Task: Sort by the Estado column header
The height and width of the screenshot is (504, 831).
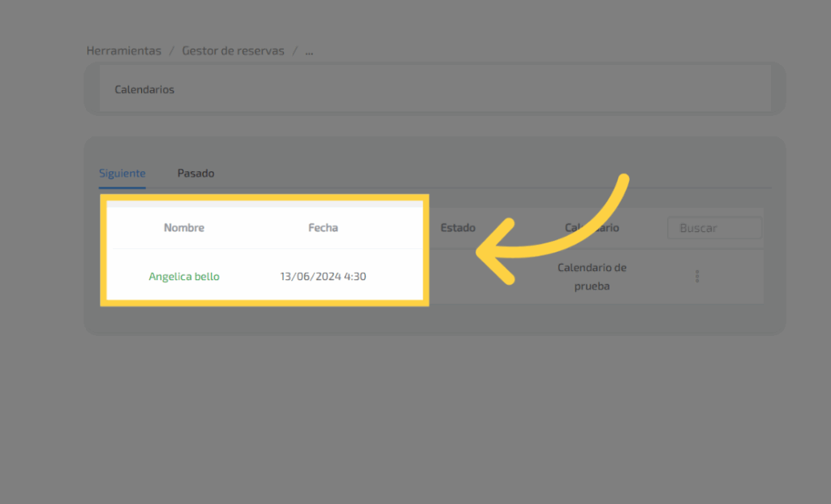Action: coord(458,228)
